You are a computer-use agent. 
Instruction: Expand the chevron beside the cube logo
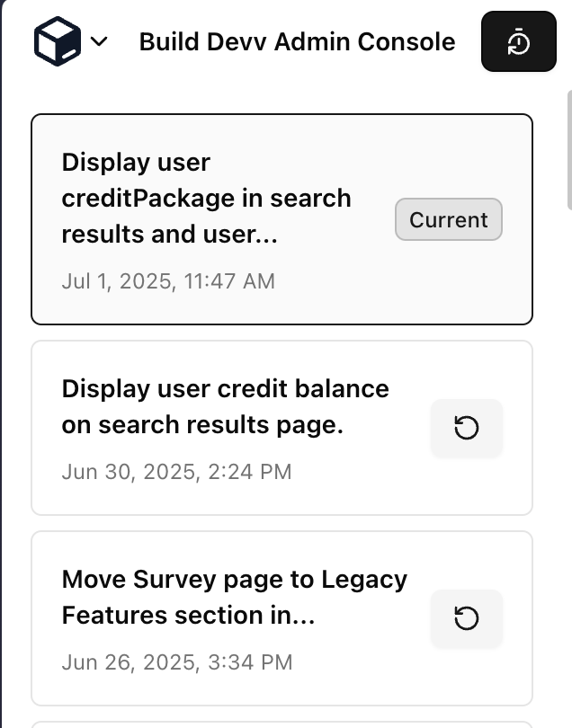coord(99,41)
